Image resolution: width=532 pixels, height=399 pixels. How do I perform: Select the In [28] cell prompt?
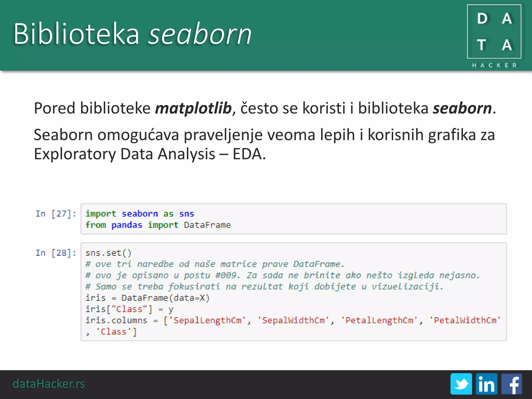click(x=56, y=253)
